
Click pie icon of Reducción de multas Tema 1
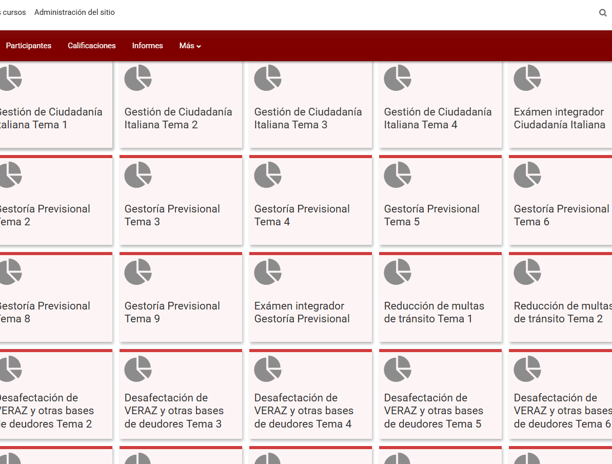tap(398, 272)
